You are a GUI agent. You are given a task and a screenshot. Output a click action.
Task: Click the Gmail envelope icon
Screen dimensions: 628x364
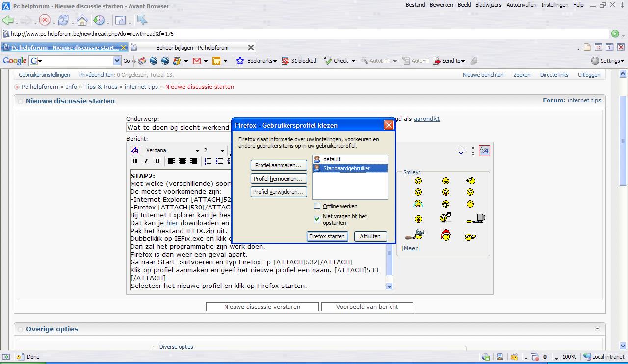point(197,61)
